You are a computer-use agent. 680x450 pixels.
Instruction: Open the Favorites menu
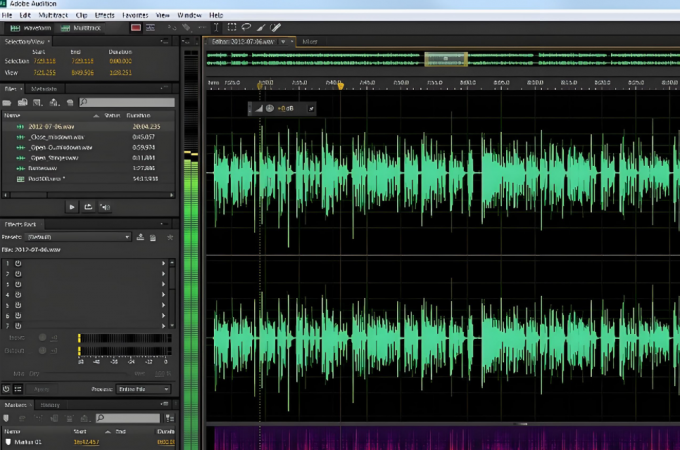pos(135,15)
